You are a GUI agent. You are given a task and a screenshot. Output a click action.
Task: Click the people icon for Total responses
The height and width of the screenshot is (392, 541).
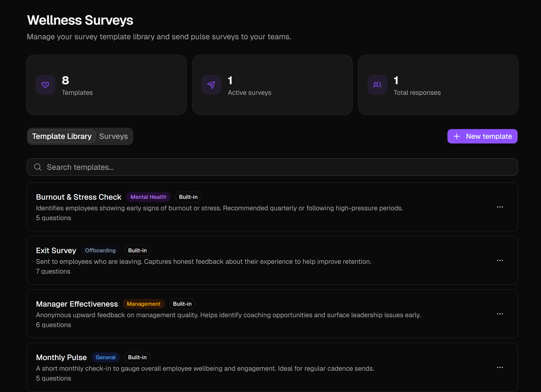coord(377,85)
